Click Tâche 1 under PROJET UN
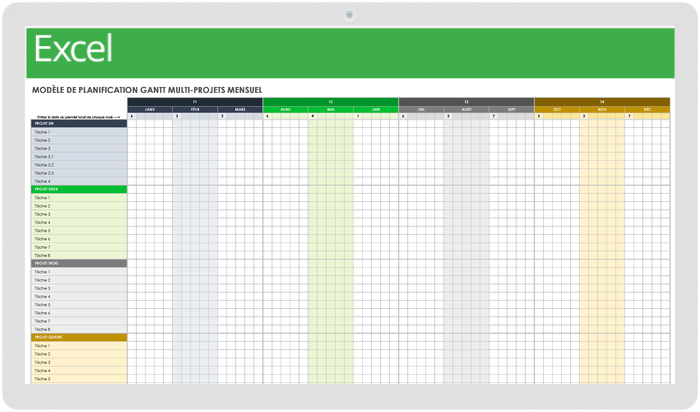This screenshot has height=412, width=700. (79, 132)
